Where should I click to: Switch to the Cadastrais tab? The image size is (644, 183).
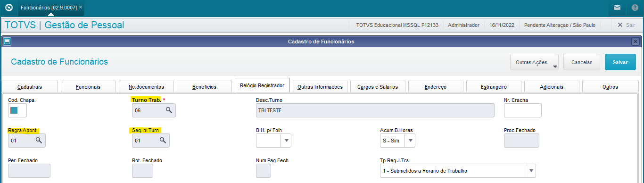30,87
